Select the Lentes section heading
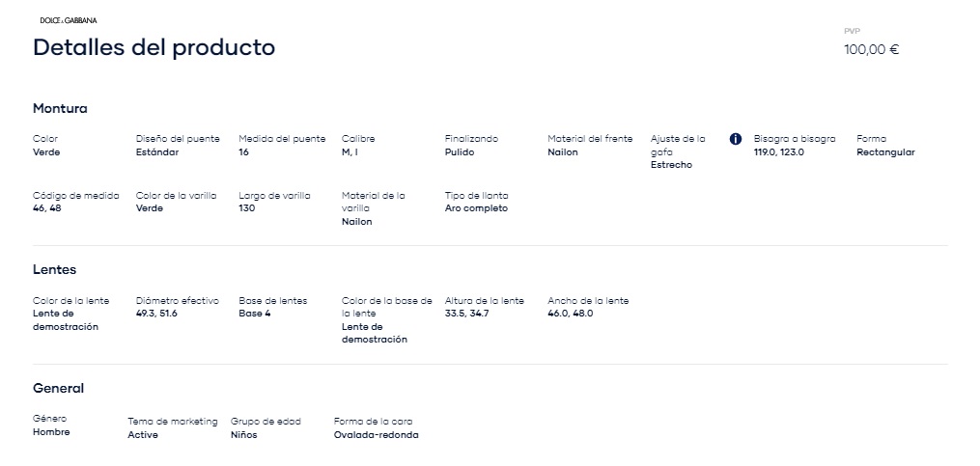The image size is (980, 466). coord(54,270)
